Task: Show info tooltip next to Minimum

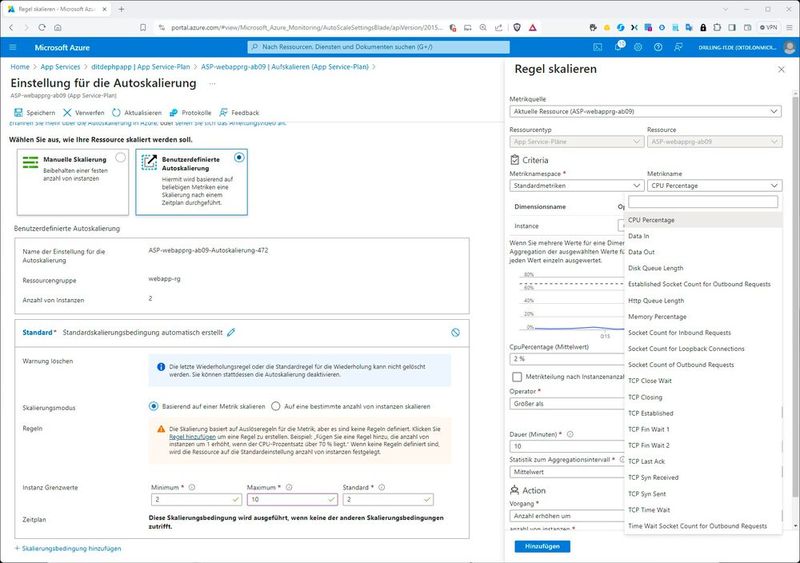Action: pos(192,487)
